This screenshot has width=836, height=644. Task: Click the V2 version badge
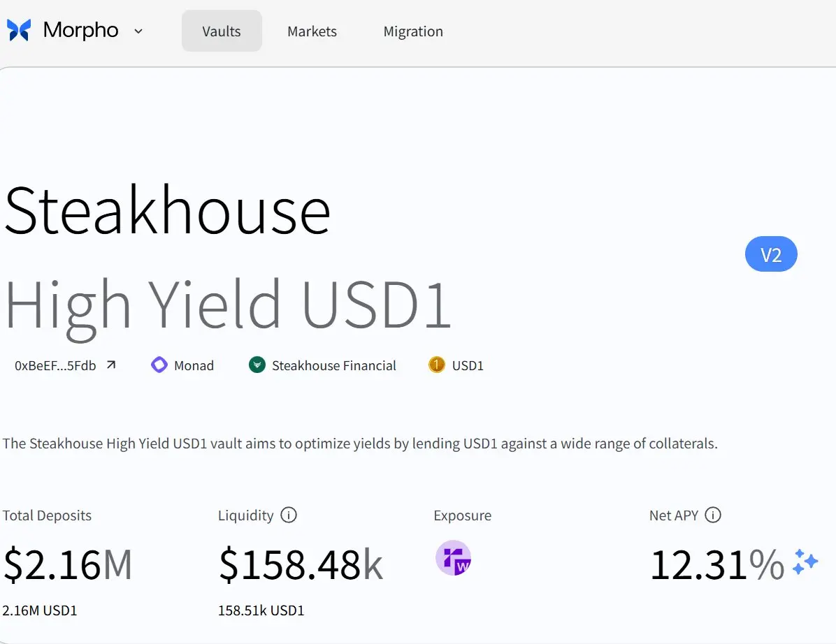click(771, 254)
